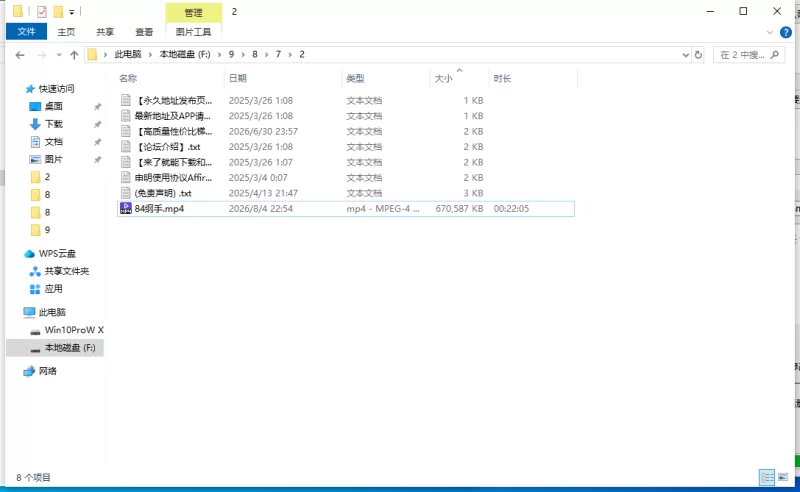
Task: Open 应用 under WPS云盘
Action: 53,289
